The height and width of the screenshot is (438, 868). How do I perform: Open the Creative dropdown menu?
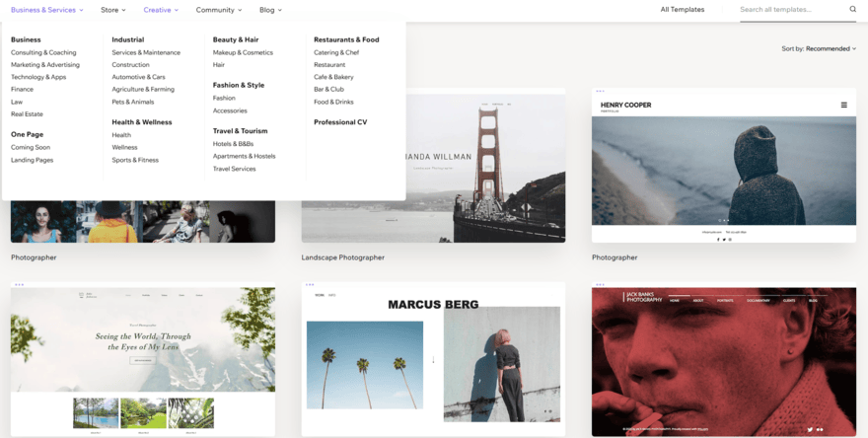tap(161, 10)
